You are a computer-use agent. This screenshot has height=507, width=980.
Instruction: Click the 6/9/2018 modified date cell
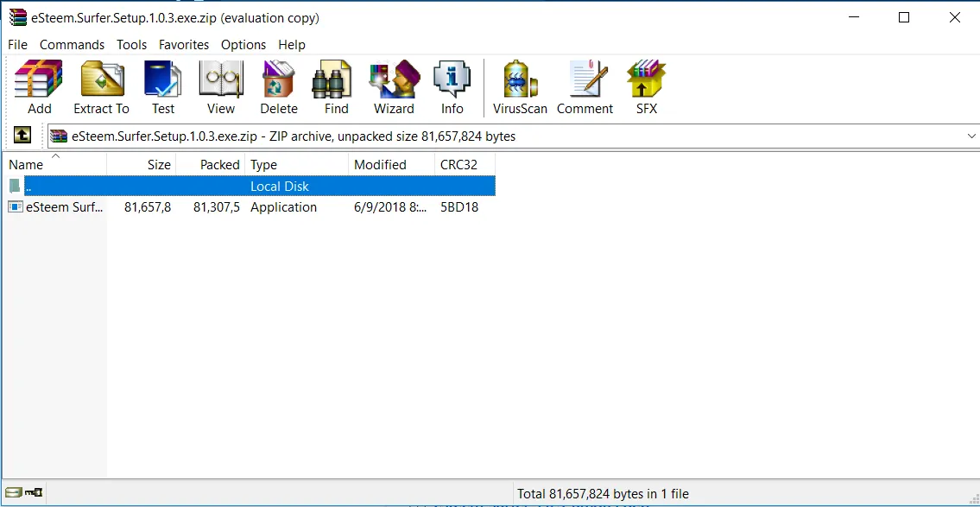(x=390, y=207)
